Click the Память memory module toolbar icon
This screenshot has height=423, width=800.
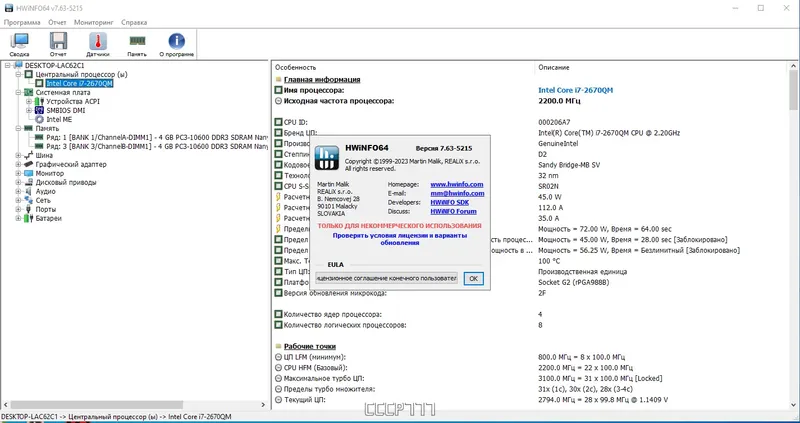137,41
